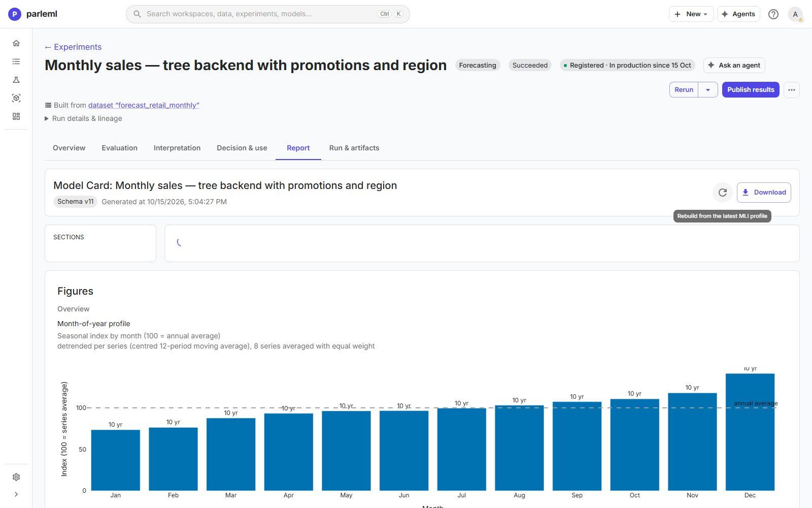This screenshot has width=812, height=508.
Task: Open the dashboards grid sidebar icon
Action: pyautogui.click(x=16, y=116)
